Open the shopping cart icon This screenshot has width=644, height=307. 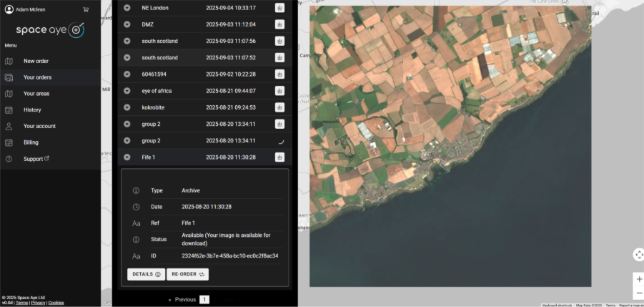tap(86, 10)
